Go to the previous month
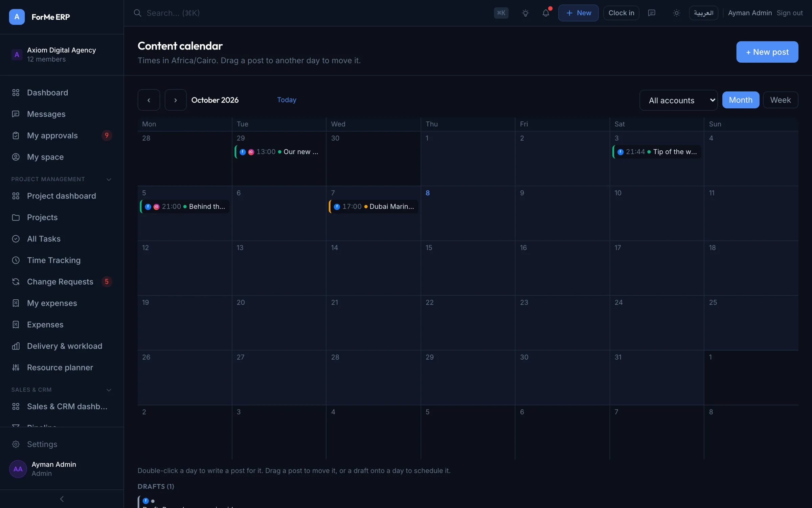 point(149,100)
